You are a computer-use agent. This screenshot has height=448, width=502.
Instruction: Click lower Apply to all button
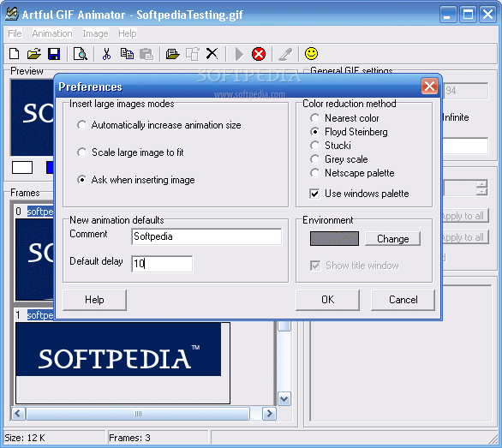(465, 237)
